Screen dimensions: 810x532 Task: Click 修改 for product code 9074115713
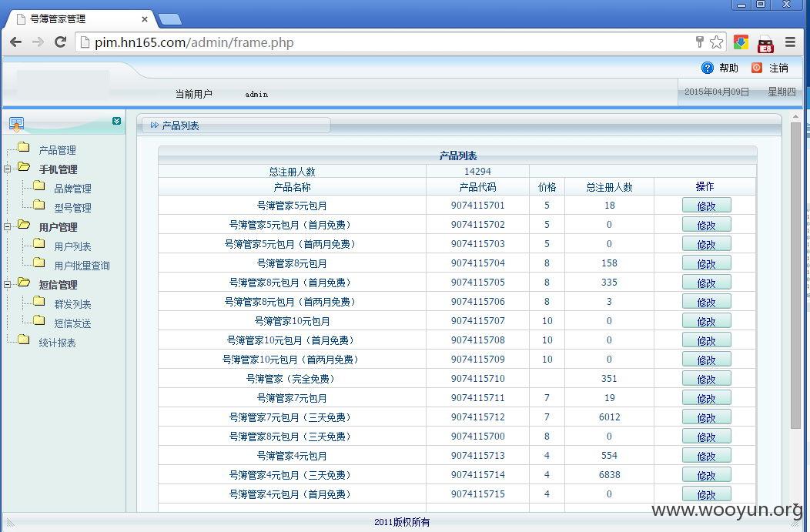[706, 456]
